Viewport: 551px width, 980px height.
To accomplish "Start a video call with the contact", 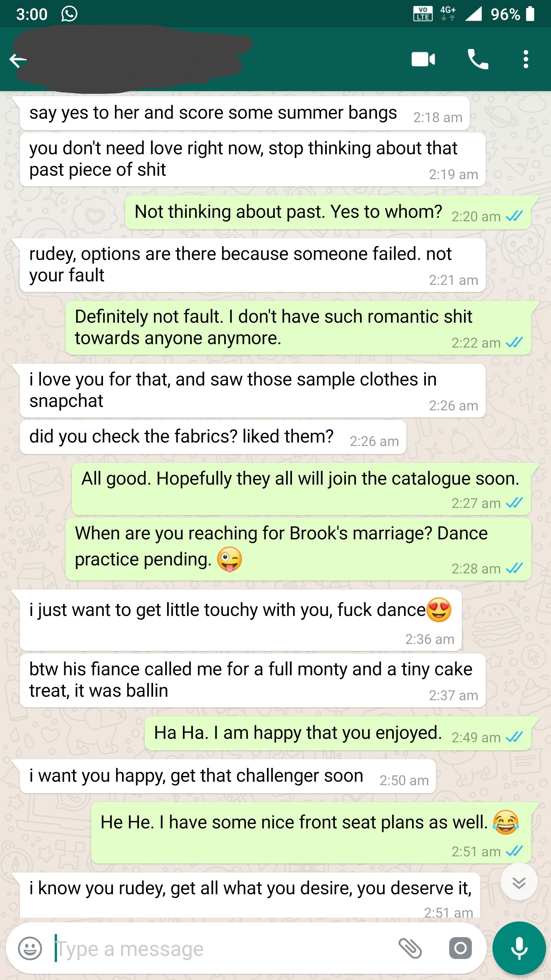I will coord(423,59).
